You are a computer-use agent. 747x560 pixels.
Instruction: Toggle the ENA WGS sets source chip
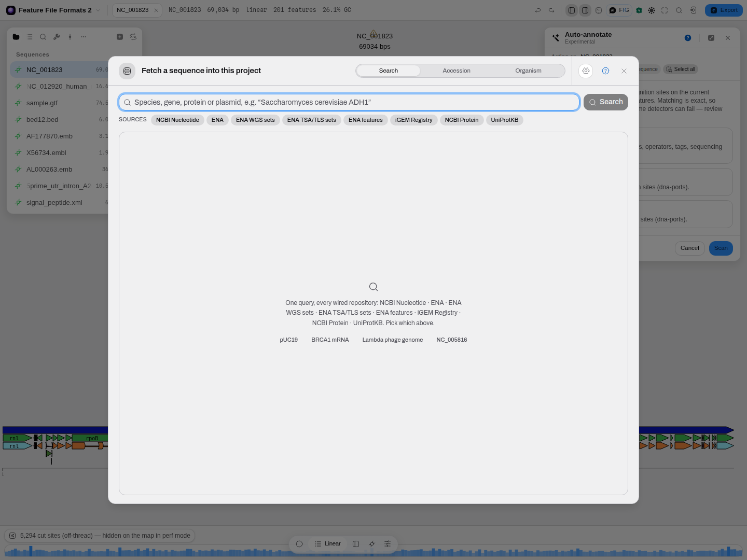click(x=255, y=120)
